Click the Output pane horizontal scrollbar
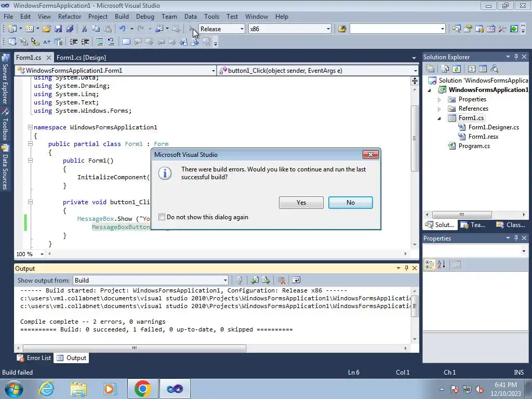The image size is (532, 399). [x=135, y=349]
